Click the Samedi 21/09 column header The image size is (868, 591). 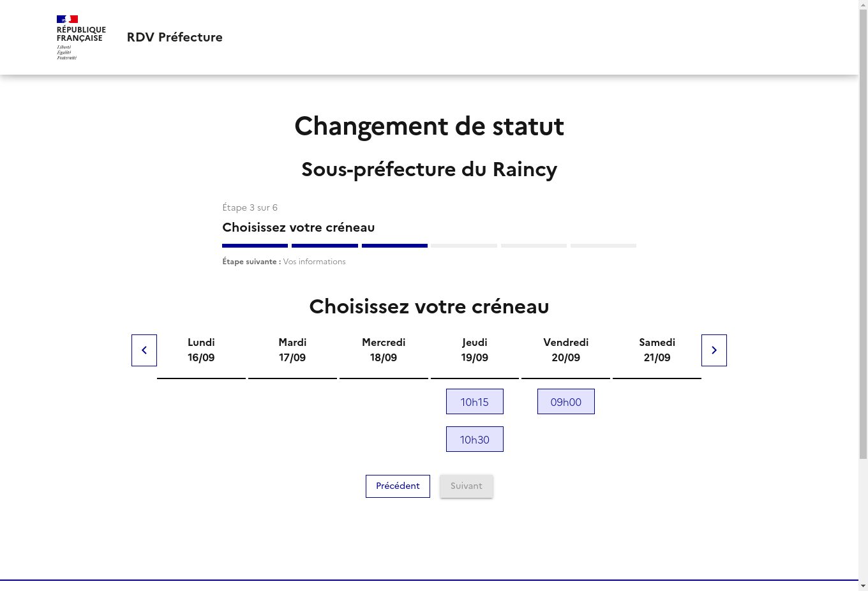click(657, 350)
